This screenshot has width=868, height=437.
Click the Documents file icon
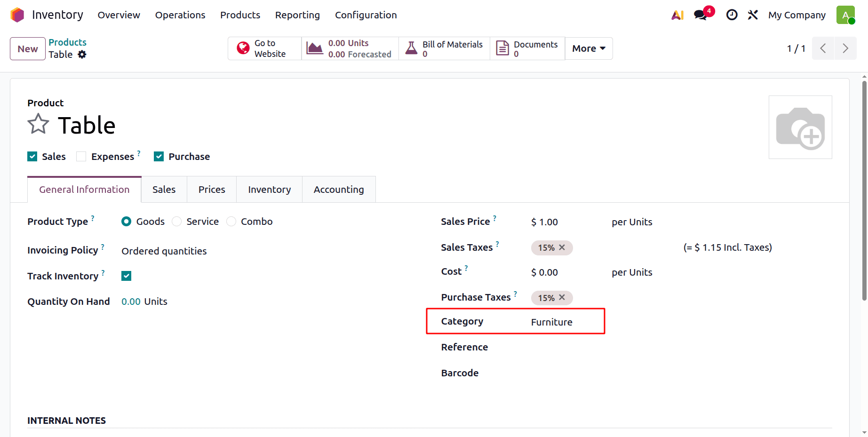tap(502, 48)
